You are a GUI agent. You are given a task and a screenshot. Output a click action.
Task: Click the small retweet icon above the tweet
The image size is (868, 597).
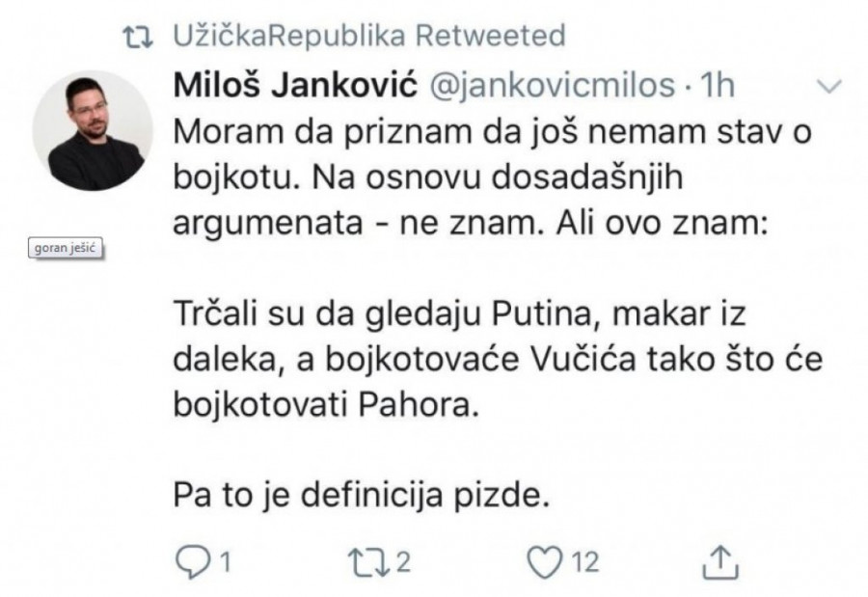pyautogui.click(x=144, y=38)
